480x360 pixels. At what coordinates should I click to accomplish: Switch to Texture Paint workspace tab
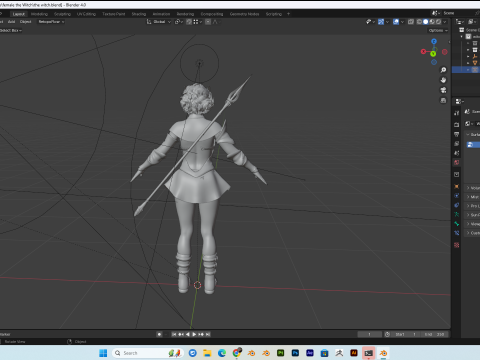coord(113,14)
